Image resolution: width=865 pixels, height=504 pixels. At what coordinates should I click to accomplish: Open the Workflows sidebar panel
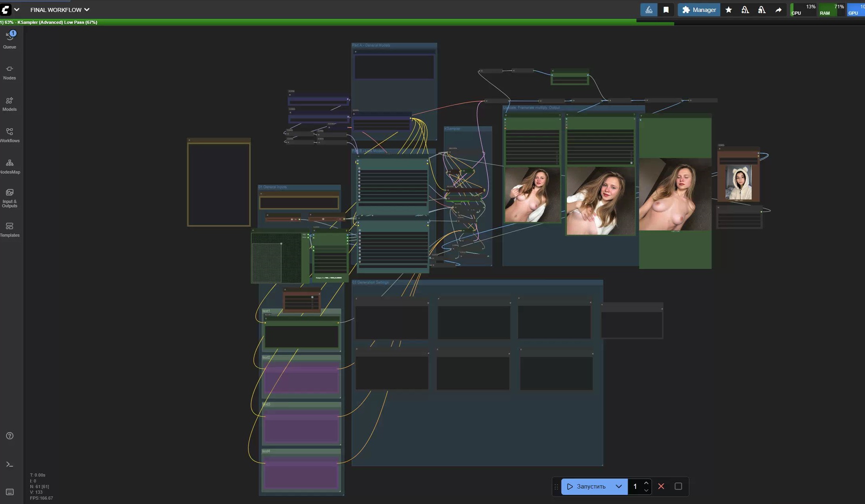[x=10, y=135]
